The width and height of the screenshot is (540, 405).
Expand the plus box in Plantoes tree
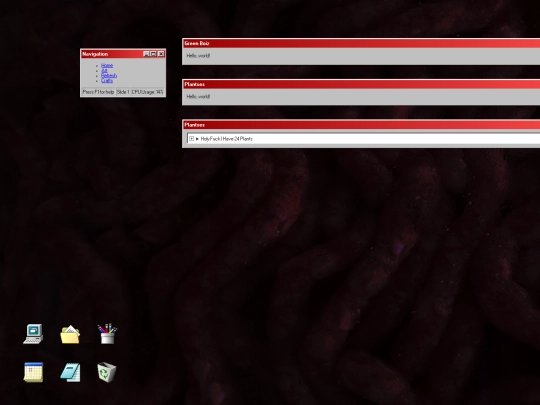pyautogui.click(x=191, y=139)
